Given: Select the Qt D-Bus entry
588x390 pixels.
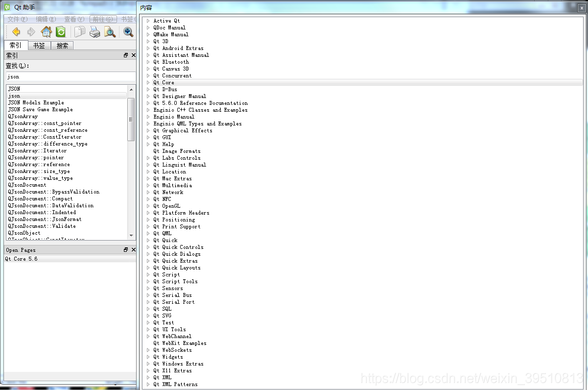Looking at the screenshot, I should point(165,89).
